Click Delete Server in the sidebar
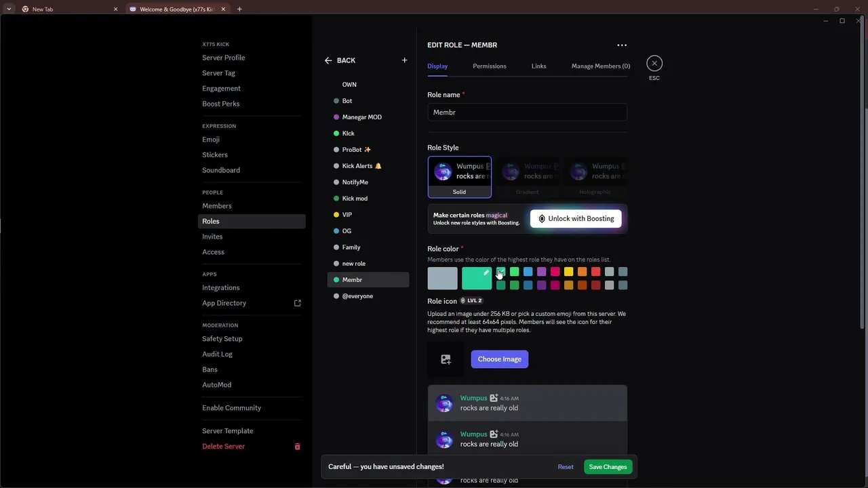Viewport: 868px width, 488px height. [252, 447]
